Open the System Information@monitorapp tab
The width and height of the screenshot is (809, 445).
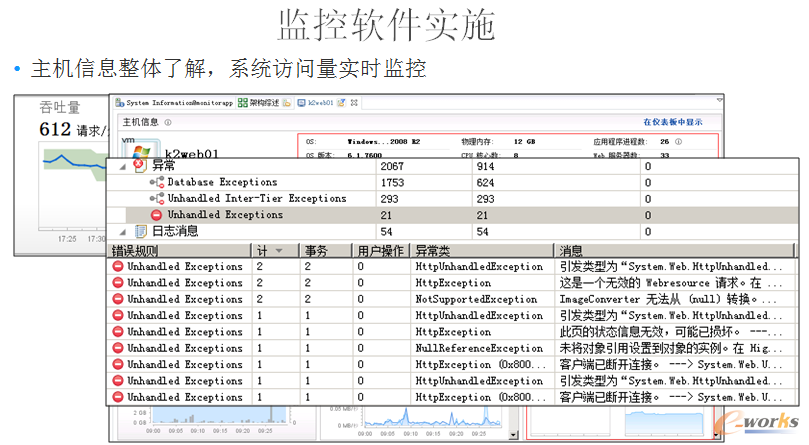pos(174,102)
